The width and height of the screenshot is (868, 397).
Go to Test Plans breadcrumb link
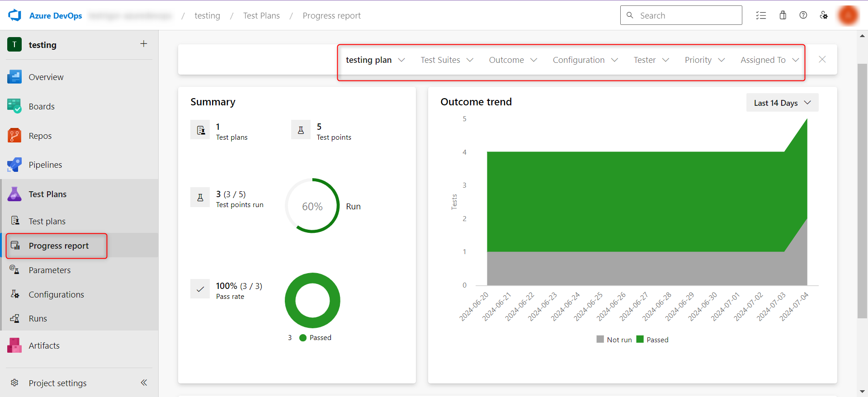[261, 16]
